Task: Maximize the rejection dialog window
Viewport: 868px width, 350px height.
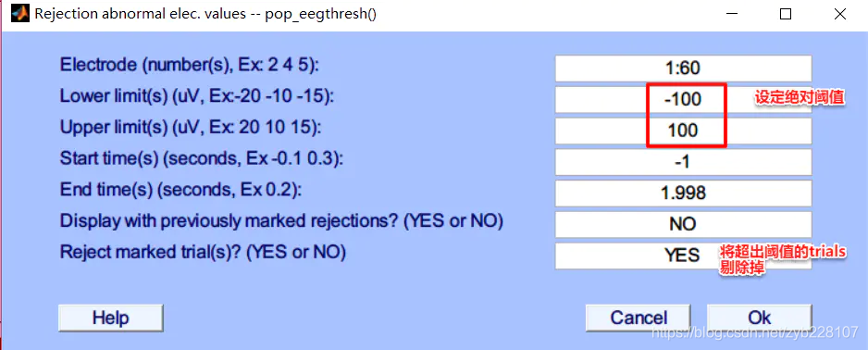Action: click(785, 15)
